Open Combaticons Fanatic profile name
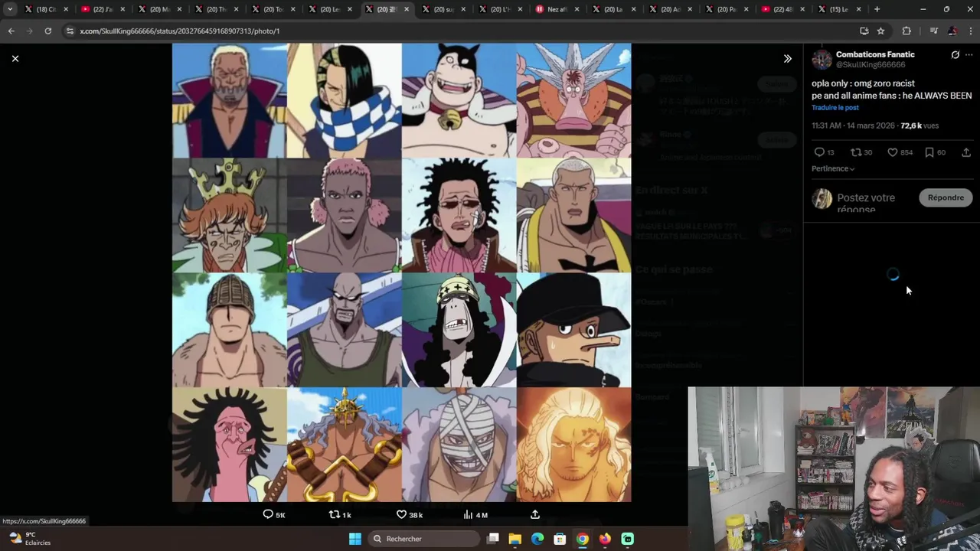980x551 pixels. click(875, 54)
